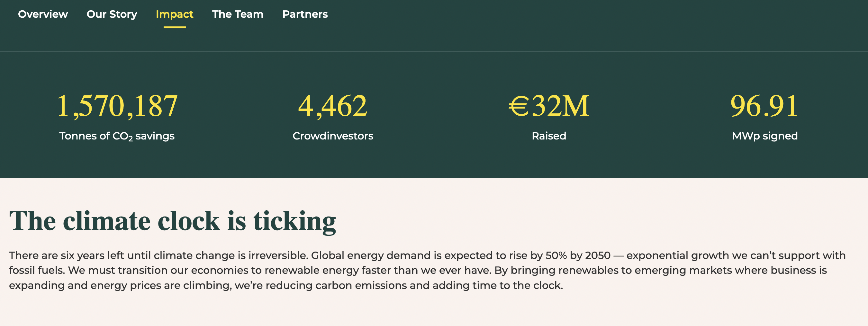Click the 96.91 MWp number
868x326 pixels.
tap(764, 106)
